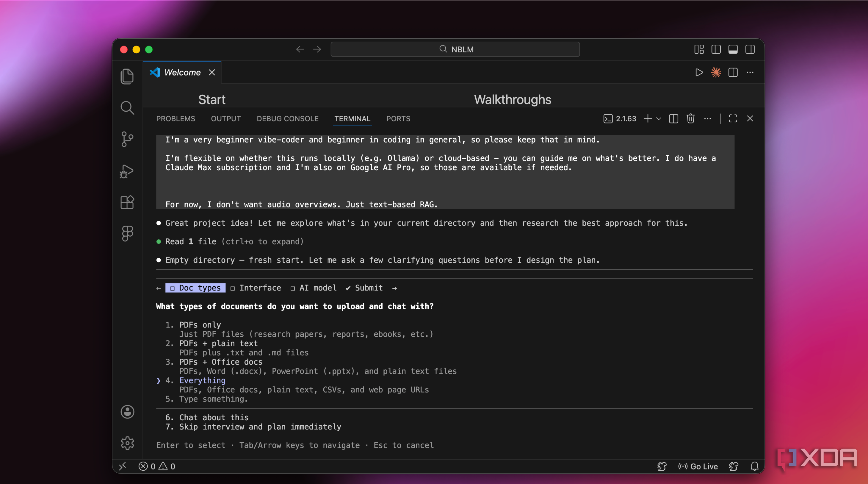The height and width of the screenshot is (484, 868).
Task: Kill terminal with the trash icon
Action: point(690,118)
